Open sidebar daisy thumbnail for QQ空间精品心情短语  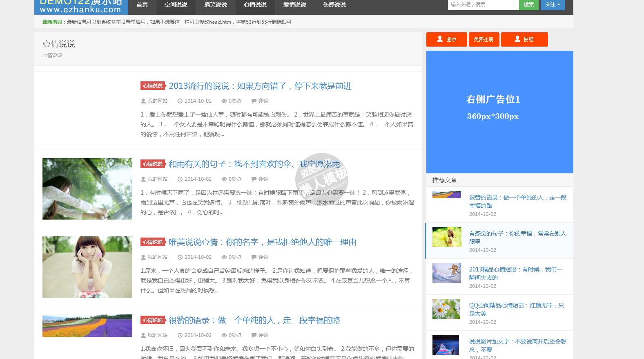coord(446,309)
